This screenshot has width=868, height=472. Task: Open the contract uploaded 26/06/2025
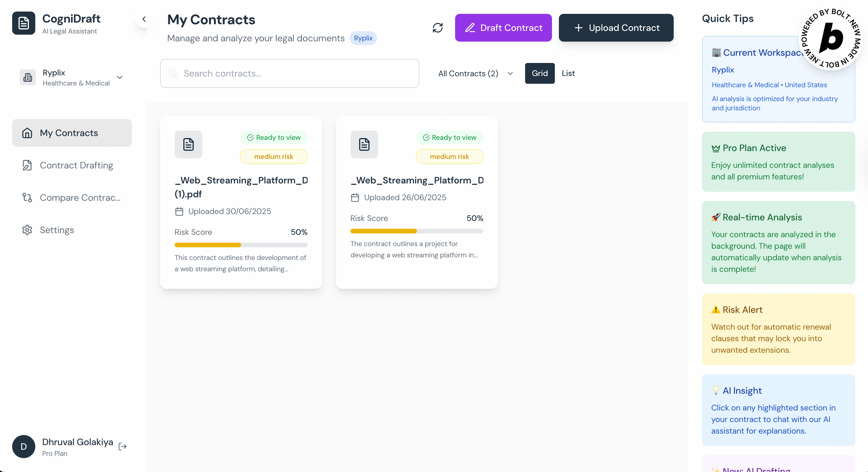coord(416,181)
